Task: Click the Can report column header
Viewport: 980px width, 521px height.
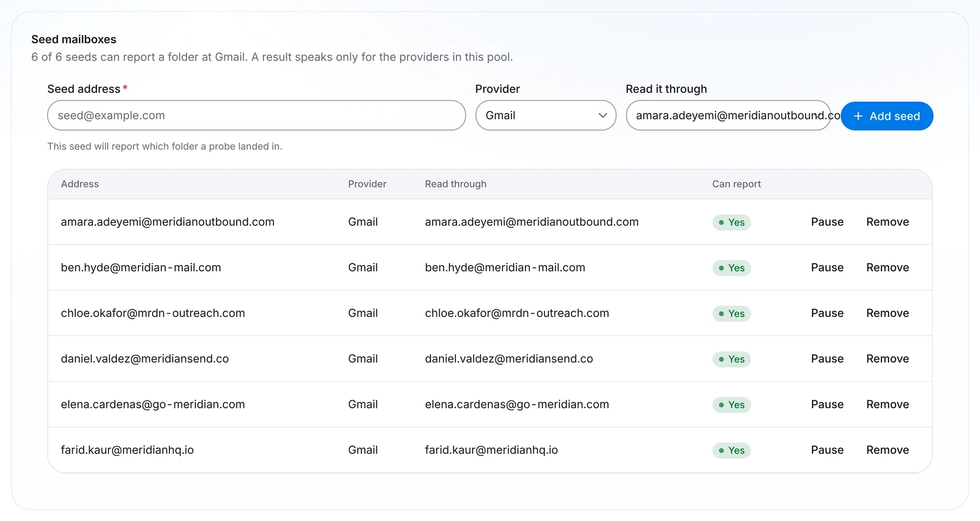Action: [736, 184]
